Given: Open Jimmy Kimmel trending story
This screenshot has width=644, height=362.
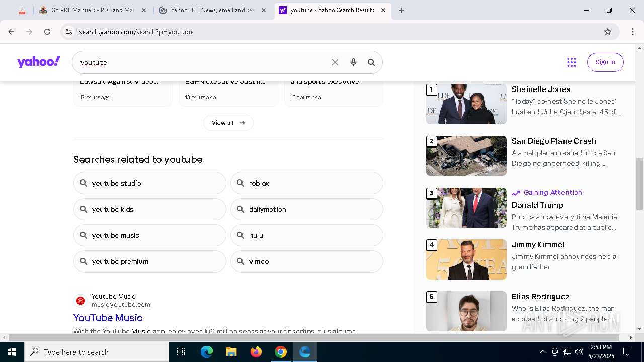Looking at the screenshot, I should tap(538, 245).
